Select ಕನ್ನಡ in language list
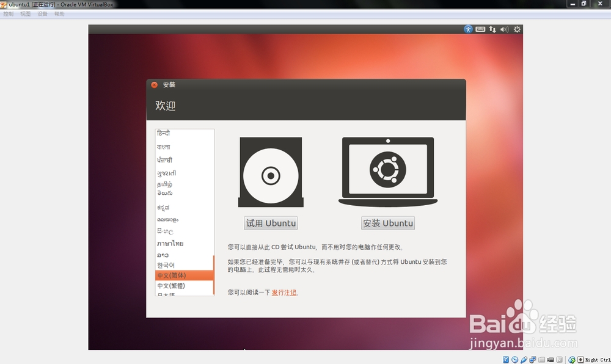Screen dimensions: 611x364 [185, 208]
